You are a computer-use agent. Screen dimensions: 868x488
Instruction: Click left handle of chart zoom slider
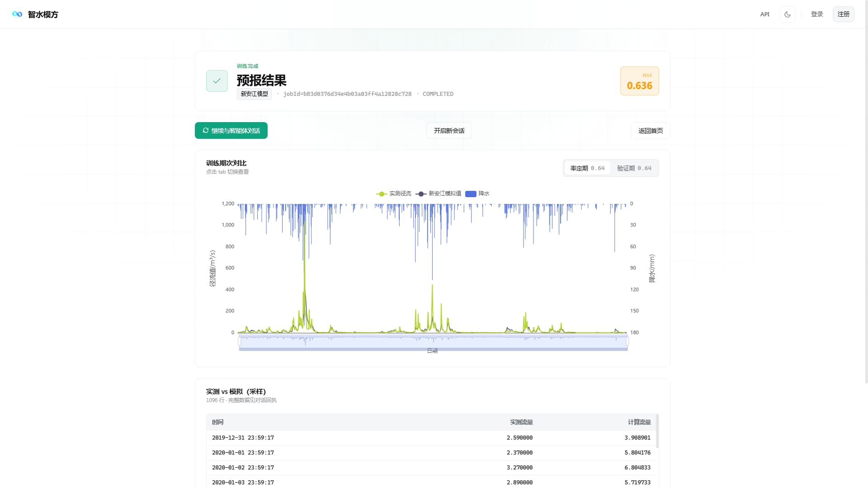pyautogui.click(x=240, y=341)
